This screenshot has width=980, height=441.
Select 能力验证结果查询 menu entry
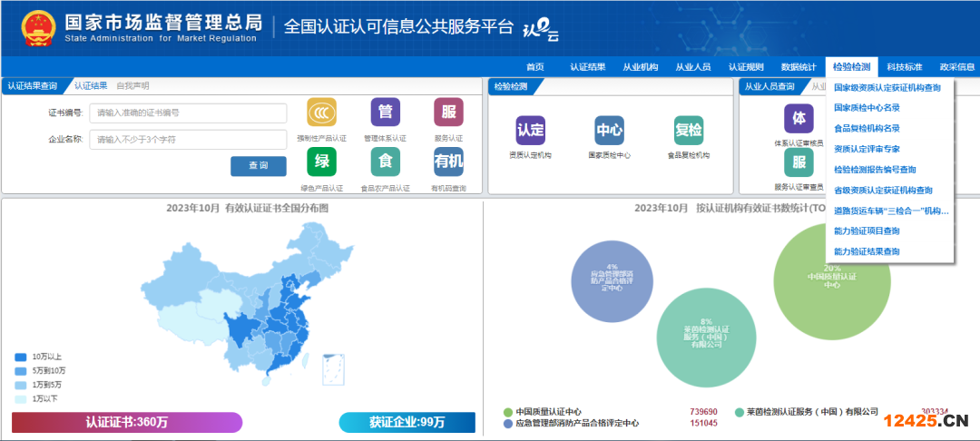[x=867, y=251]
